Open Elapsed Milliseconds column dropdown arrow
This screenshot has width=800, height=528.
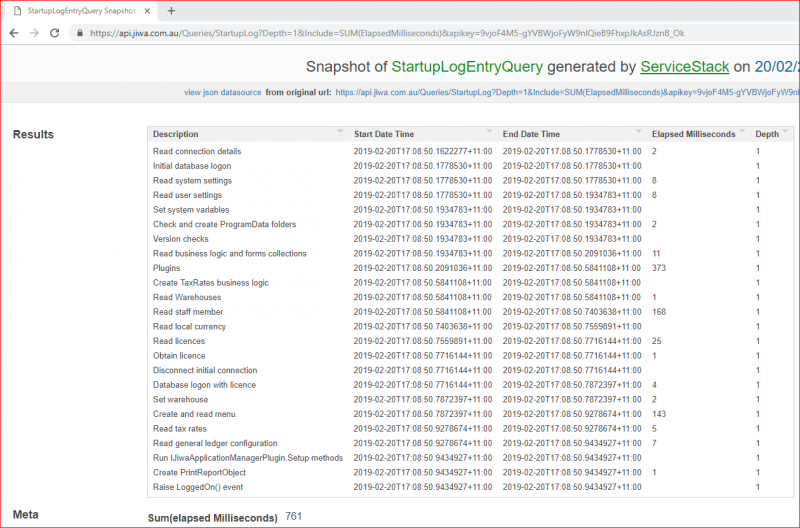tap(743, 133)
